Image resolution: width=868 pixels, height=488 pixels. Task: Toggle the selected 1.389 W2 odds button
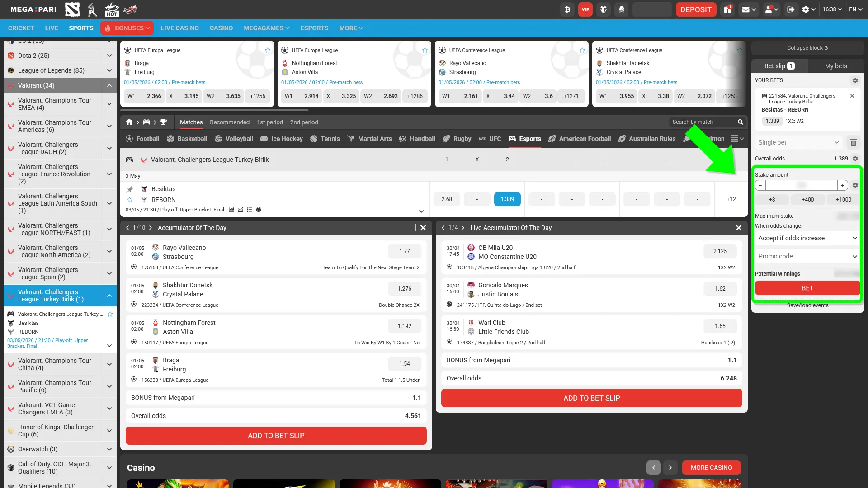tap(507, 199)
